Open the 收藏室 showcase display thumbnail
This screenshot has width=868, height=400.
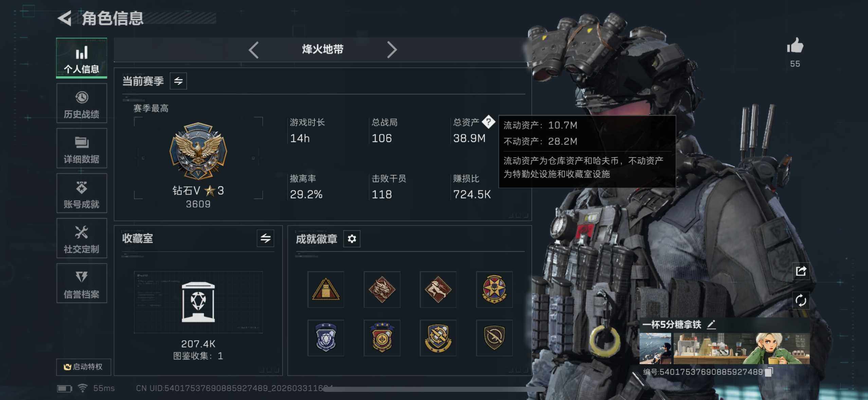point(198,302)
